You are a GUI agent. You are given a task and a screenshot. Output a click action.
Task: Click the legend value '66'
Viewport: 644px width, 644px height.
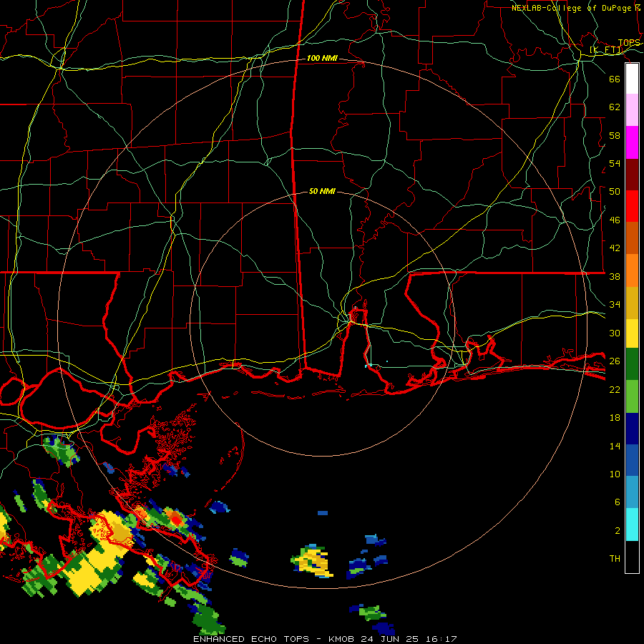pos(615,79)
